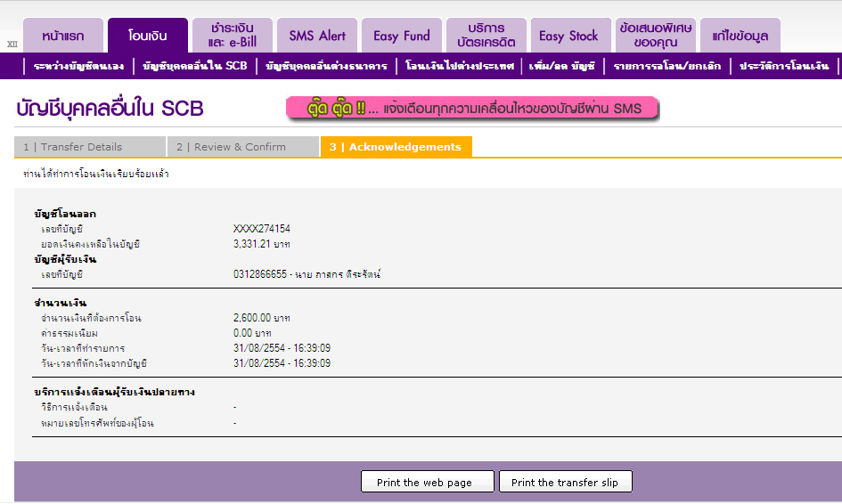Screen dimensions: 842x504
Task: Click the ระหว่างบัญชีตนเอง submenu link
Action: tap(78, 66)
